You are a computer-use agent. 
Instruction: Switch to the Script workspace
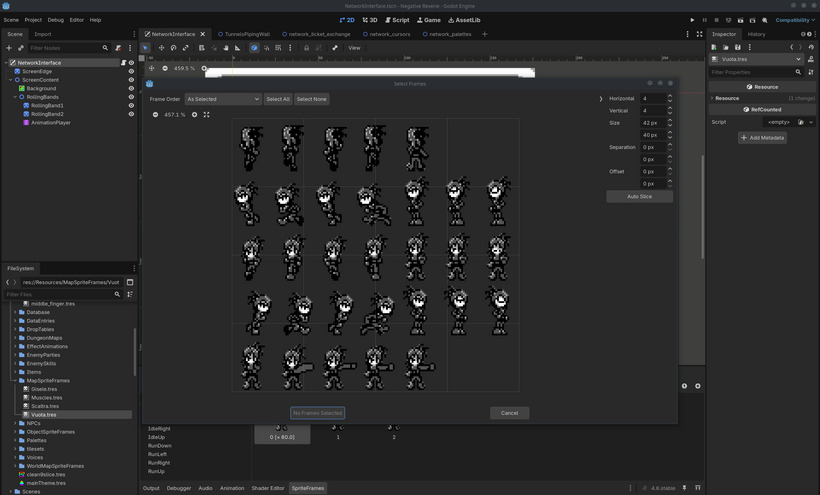tap(397, 20)
